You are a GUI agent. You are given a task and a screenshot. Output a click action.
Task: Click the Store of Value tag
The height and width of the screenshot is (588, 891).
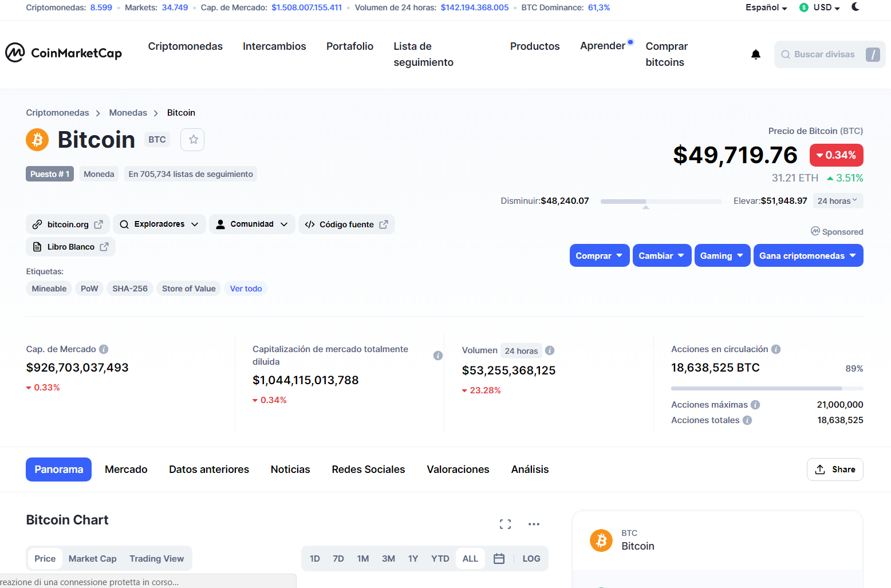tap(189, 289)
